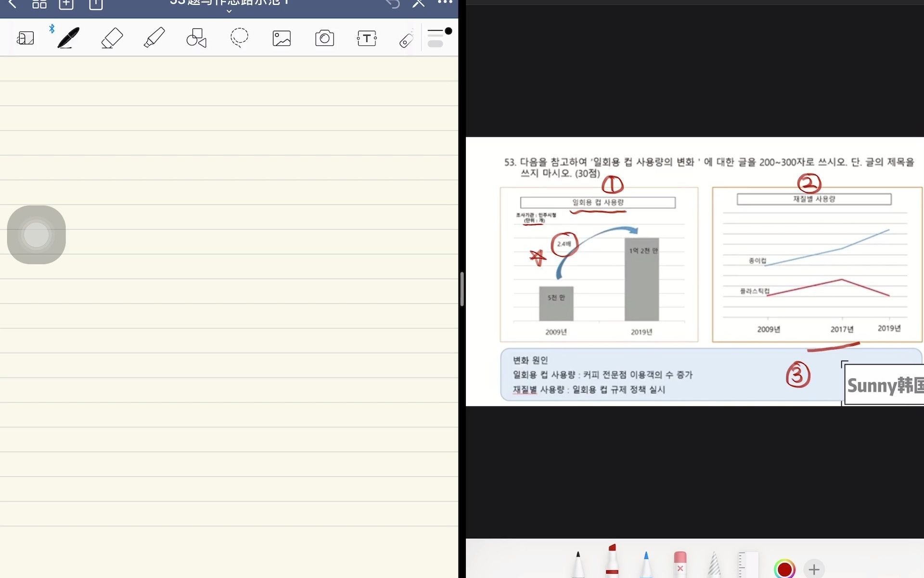Select the Lasso selection tool
Screen dimensions: 924x578
pyautogui.click(x=239, y=38)
